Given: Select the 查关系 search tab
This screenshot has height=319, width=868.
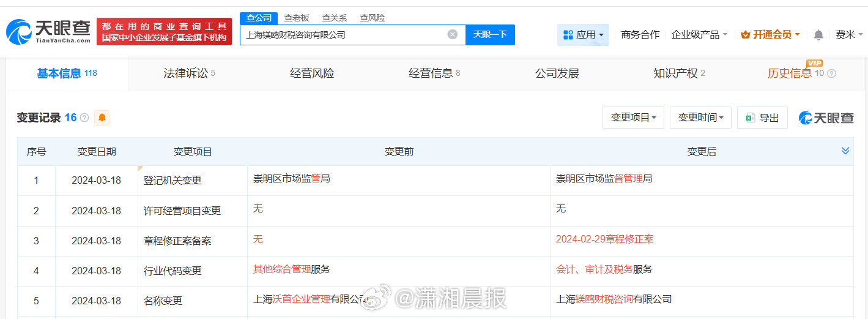Looking at the screenshot, I should pyautogui.click(x=335, y=18).
